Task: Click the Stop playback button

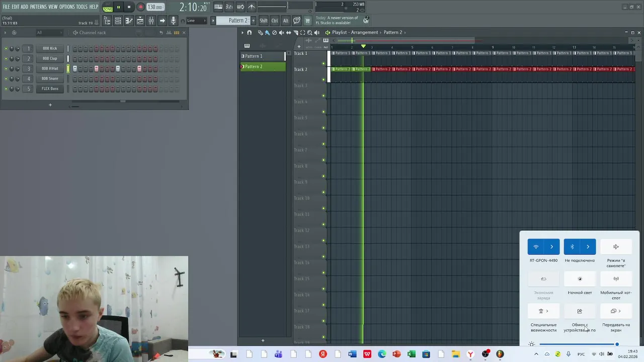Action: [x=129, y=7]
